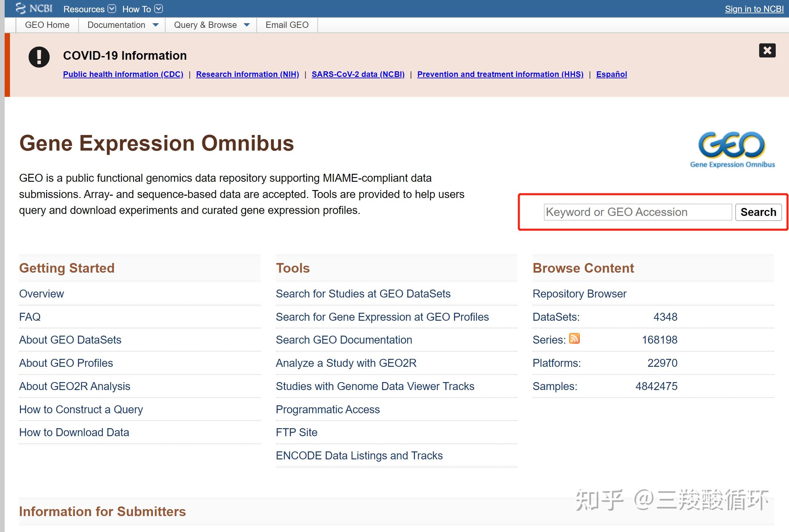Open the FTP Site link
Viewport: 789px width, 532px height.
click(x=296, y=432)
